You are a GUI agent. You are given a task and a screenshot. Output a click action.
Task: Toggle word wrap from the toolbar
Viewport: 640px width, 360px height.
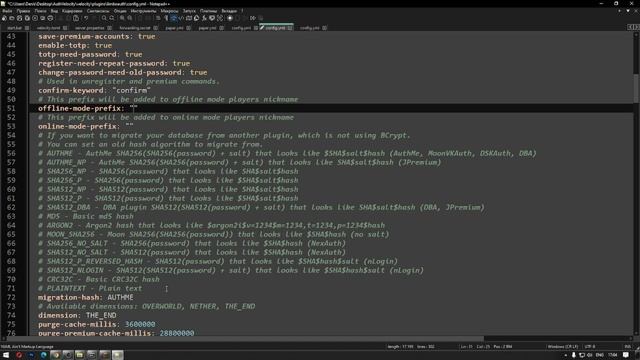pos(158,18)
